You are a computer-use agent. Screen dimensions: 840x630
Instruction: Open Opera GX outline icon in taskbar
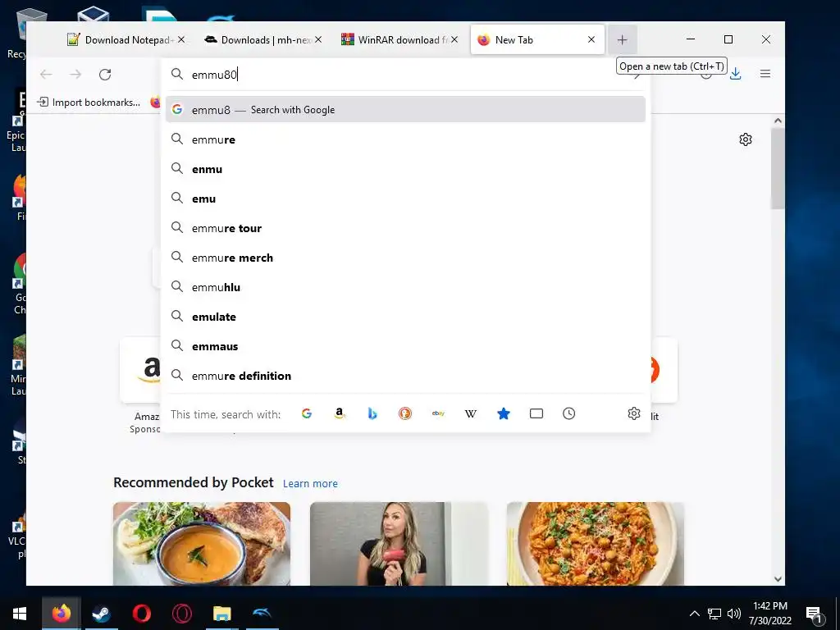pyautogui.click(x=181, y=614)
